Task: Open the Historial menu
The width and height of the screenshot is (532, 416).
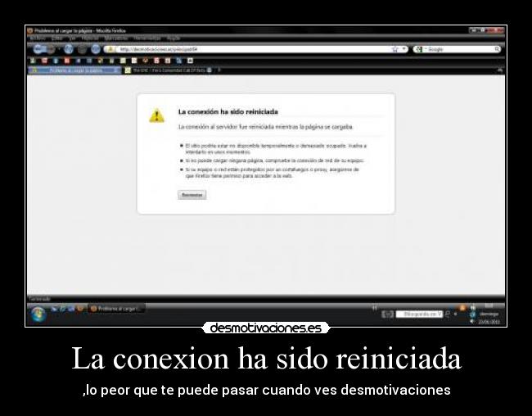Action: pyautogui.click(x=90, y=38)
